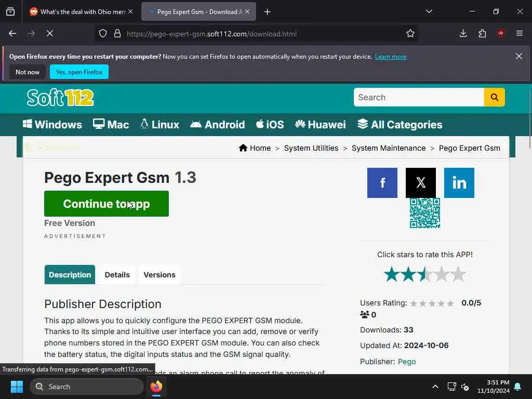Open the Firefox downloads panel

point(463,33)
